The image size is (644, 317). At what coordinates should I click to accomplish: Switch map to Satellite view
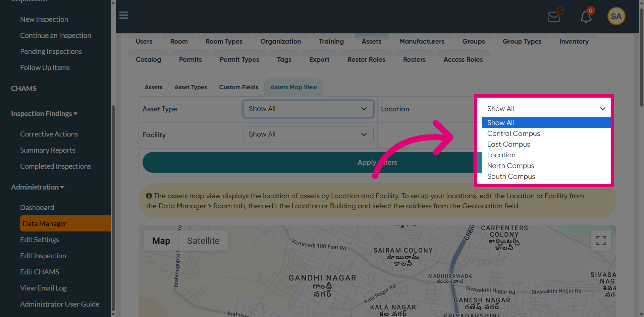(x=203, y=241)
